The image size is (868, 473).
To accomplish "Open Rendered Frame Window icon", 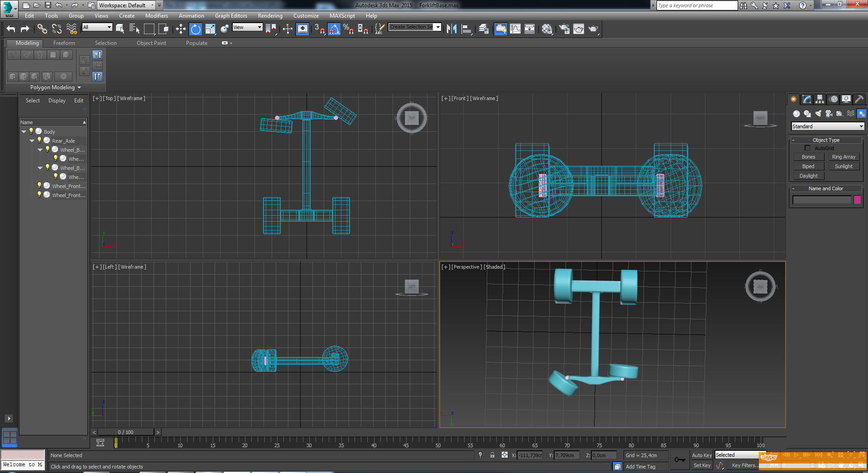I will point(579,29).
